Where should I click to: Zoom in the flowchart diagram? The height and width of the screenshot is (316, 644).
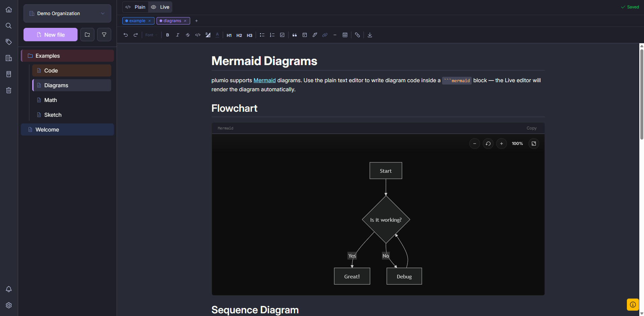(502, 144)
